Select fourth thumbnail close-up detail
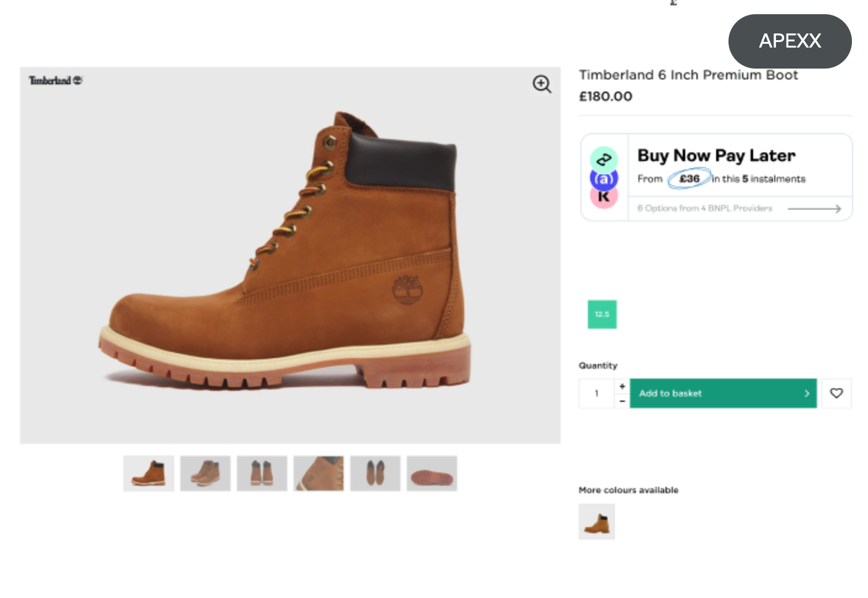This screenshot has height=598, width=868. [x=319, y=474]
